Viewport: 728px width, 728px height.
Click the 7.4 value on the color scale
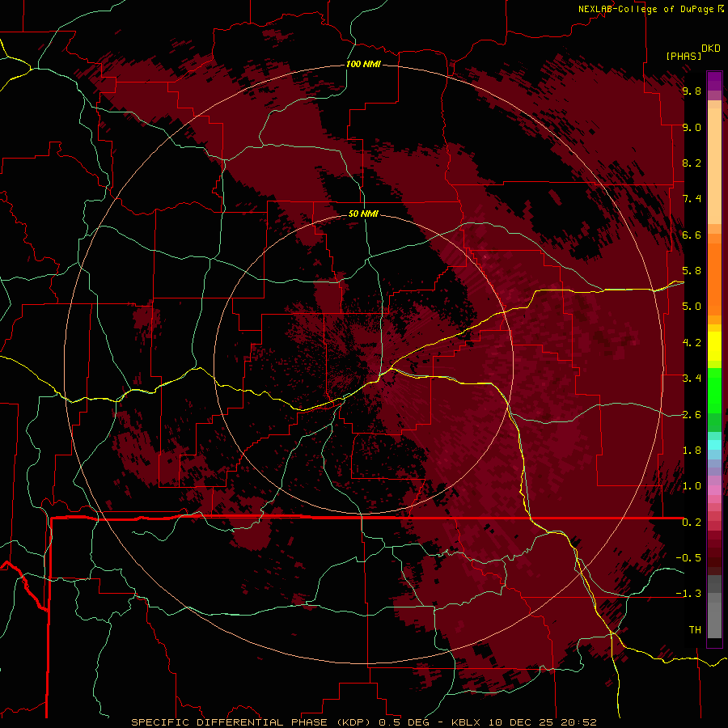pyautogui.click(x=692, y=199)
